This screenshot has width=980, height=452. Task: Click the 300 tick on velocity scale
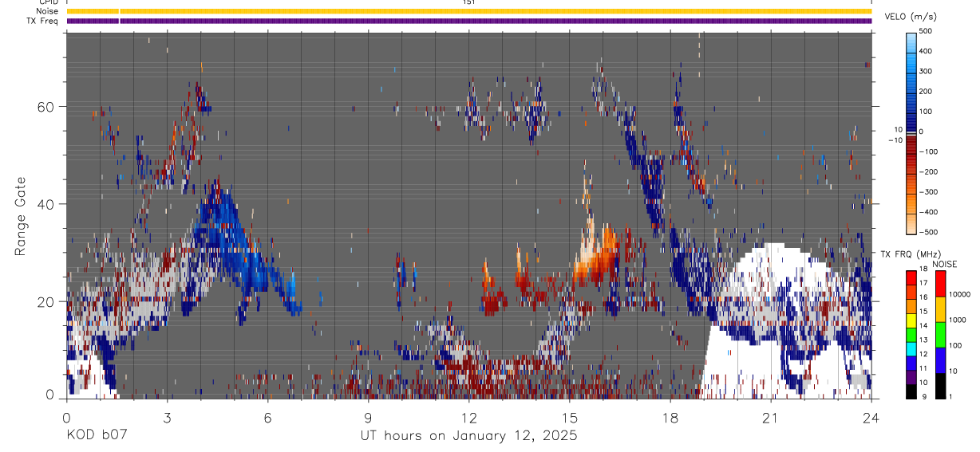[927, 71]
